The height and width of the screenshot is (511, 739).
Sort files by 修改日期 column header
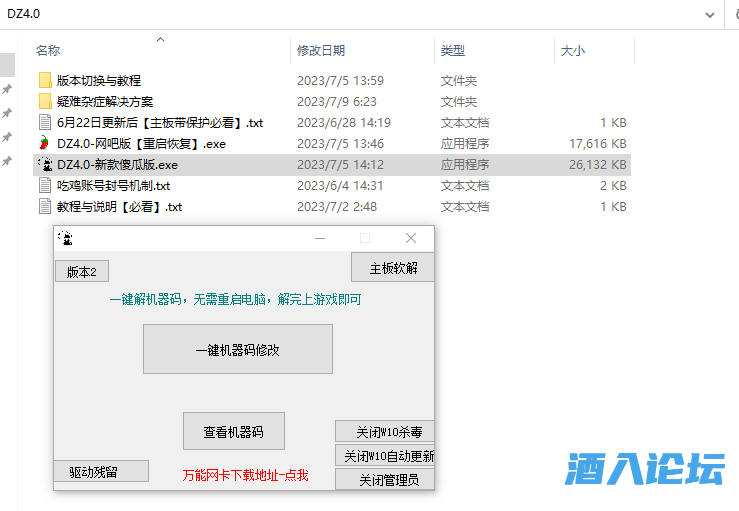click(x=321, y=50)
